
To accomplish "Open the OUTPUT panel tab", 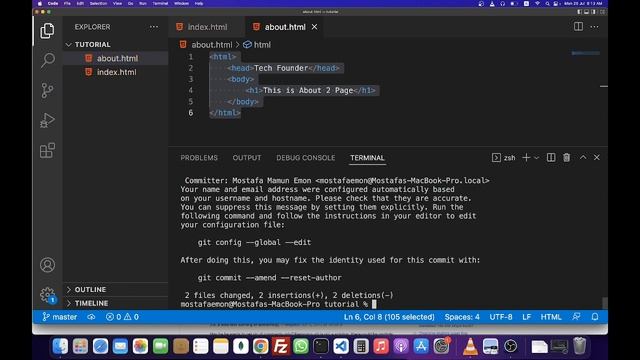I will [x=247, y=158].
